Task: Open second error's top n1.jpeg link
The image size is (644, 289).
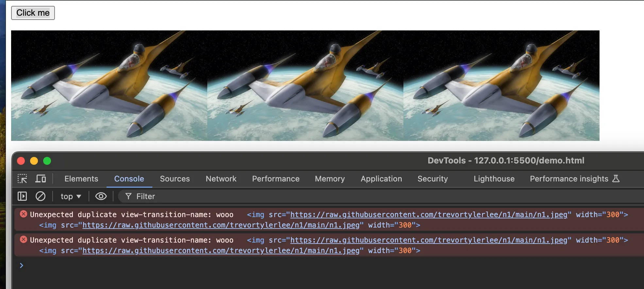Action: click(x=428, y=240)
